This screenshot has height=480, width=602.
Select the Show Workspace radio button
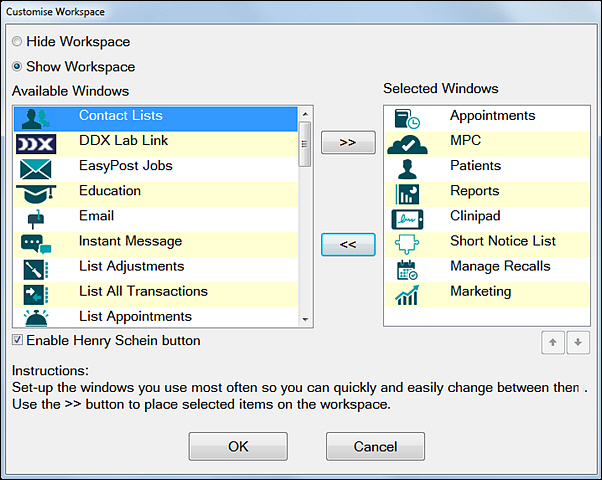click(x=17, y=66)
